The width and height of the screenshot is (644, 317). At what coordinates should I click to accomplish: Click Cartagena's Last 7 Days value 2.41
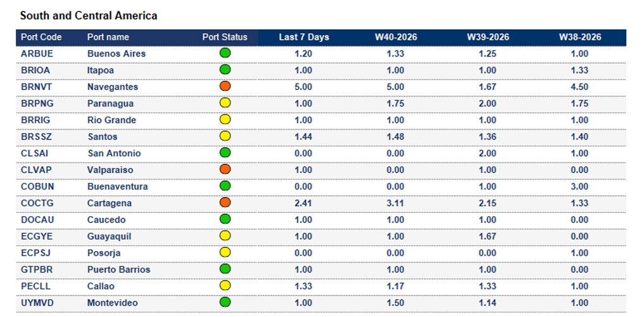(x=304, y=203)
